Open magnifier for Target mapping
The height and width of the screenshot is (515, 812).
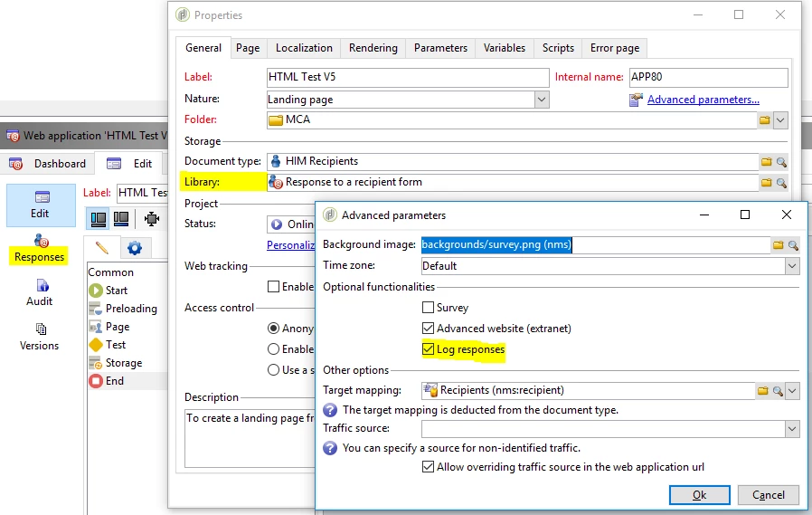click(x=778, y=391)
